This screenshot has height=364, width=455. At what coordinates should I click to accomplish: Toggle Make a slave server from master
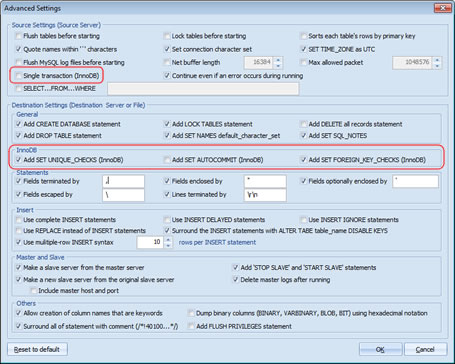pyautogui.click(x=18, y=268)
